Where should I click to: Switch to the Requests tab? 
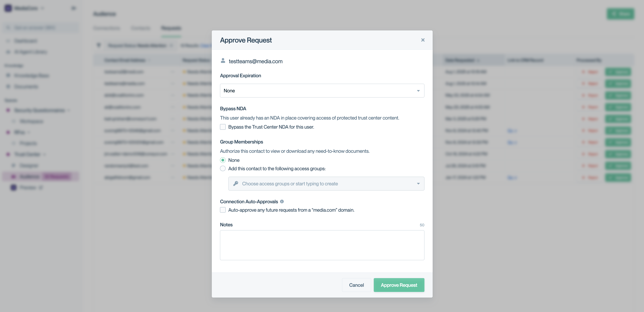click(171, 28)
